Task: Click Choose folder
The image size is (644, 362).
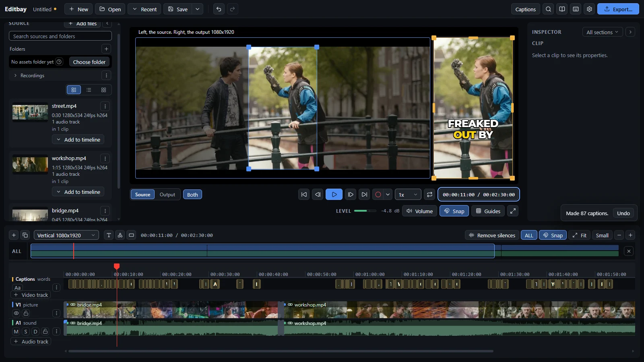Action: pyautogui.click(x=89, y=62)
